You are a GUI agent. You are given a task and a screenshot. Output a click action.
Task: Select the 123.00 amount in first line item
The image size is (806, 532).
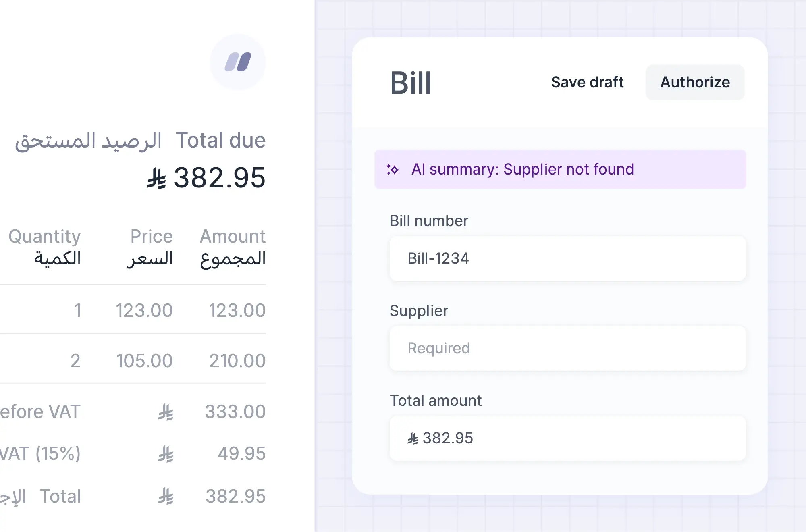tap(237, 310)
